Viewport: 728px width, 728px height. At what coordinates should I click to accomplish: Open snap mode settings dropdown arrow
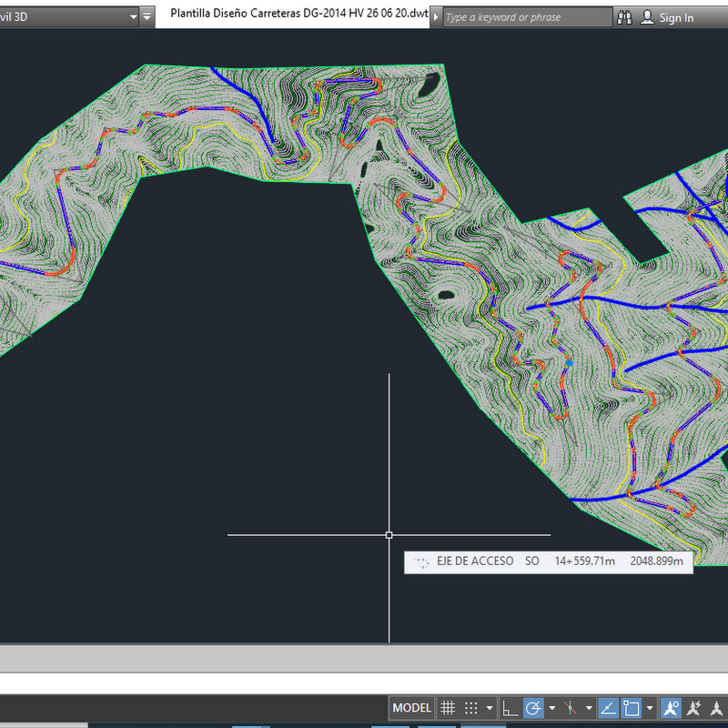tap(490, 708)
